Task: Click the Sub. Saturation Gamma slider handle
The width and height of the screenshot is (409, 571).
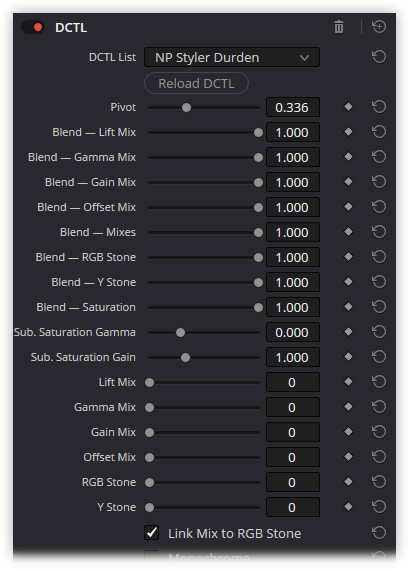Action: [180, 332]
